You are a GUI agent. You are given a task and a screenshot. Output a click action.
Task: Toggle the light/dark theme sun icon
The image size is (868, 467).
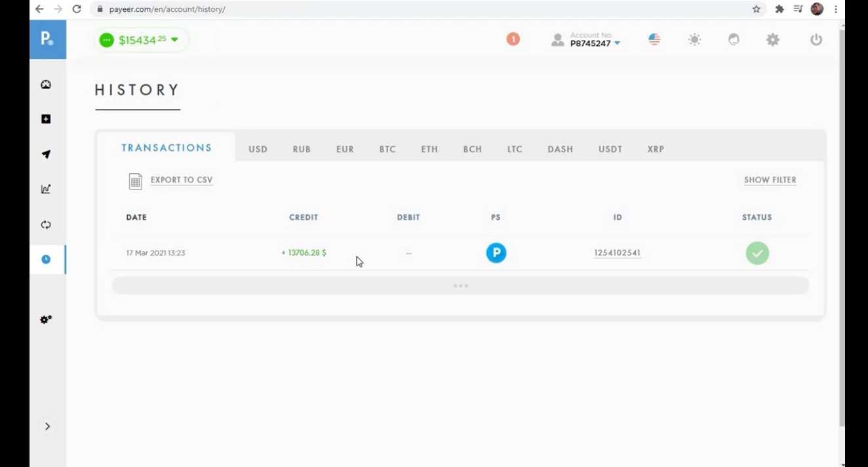click(x=694, y=39)
